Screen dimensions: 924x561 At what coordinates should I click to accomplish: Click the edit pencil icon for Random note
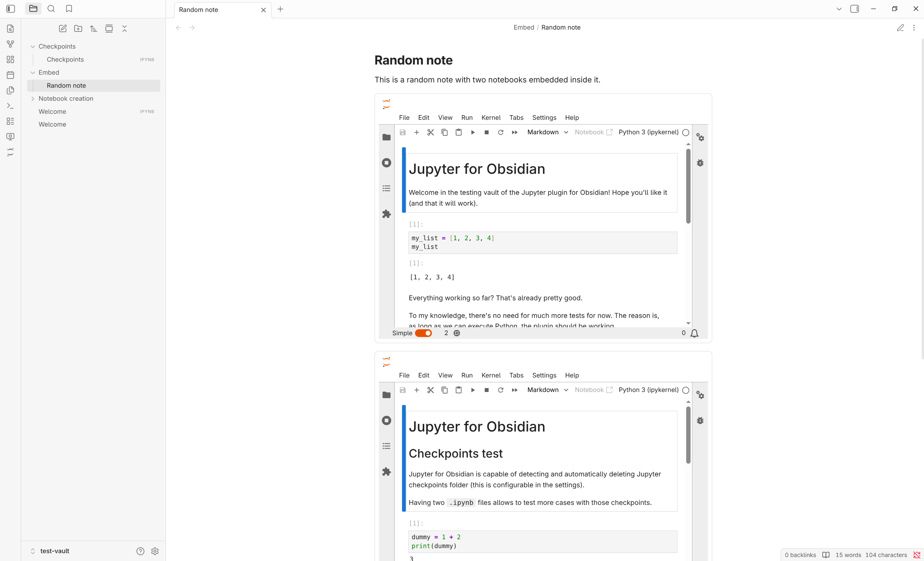pyautogui.click(x=900, y=28)
